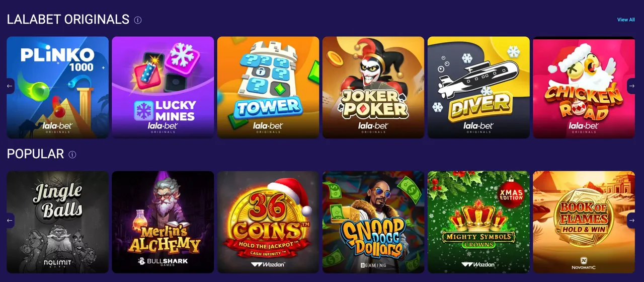The width and height of the screenshot is (644, 282).
Task: Open View All for Lalabet Originals
Action: [626, 20]
